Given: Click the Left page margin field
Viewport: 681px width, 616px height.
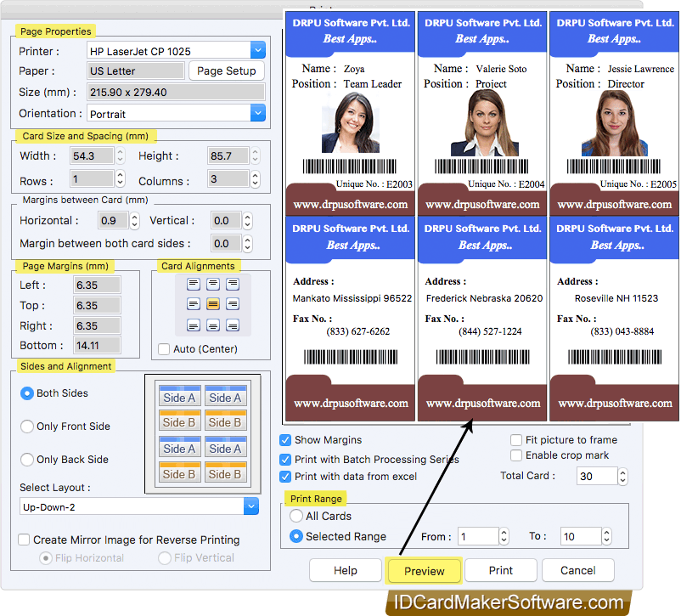Looking at the screenshot, I should pyautogui.click(x=97, y=285).
